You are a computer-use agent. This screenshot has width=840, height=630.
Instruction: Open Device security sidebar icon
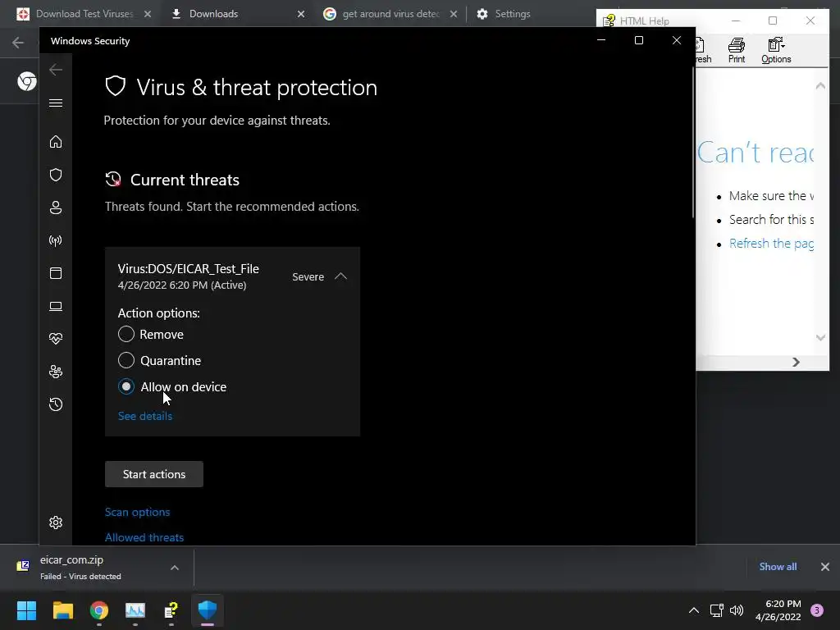coord(56,307)
